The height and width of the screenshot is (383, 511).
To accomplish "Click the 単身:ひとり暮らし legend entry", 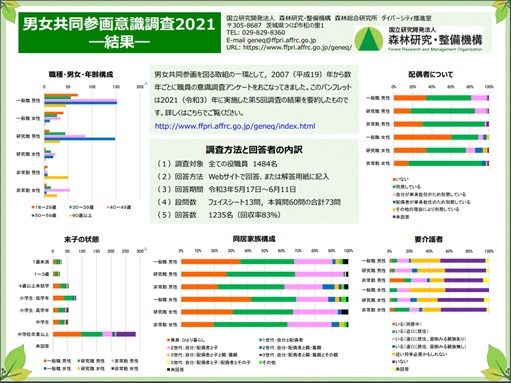I will pyautogui.click(x=186, y=340).
